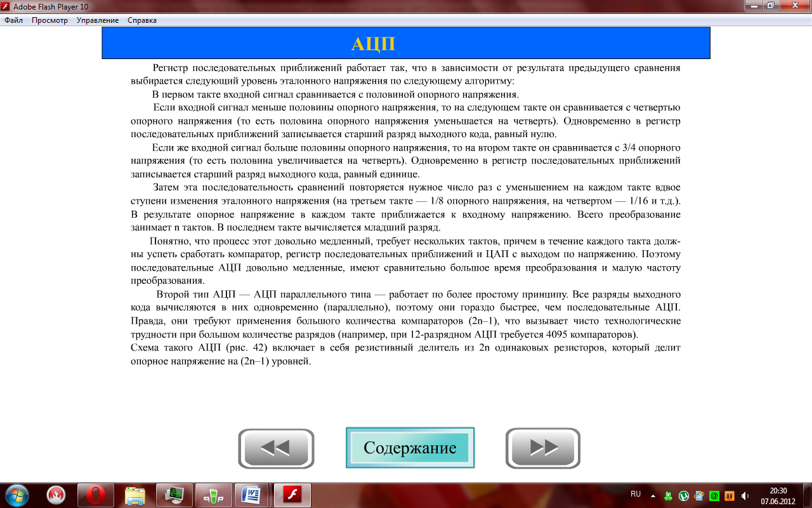Open the Windows flag tray icon

699,496
